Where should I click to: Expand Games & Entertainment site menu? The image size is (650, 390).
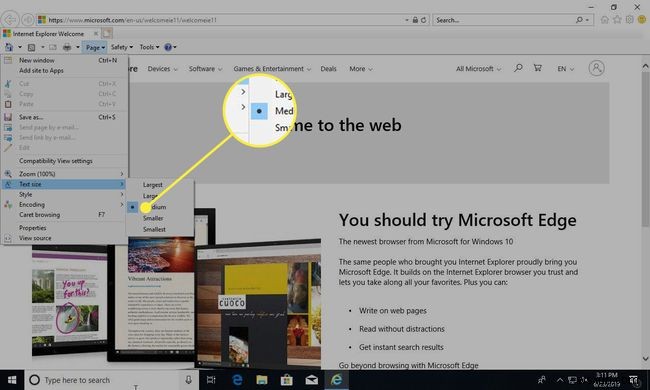point(272,69)
